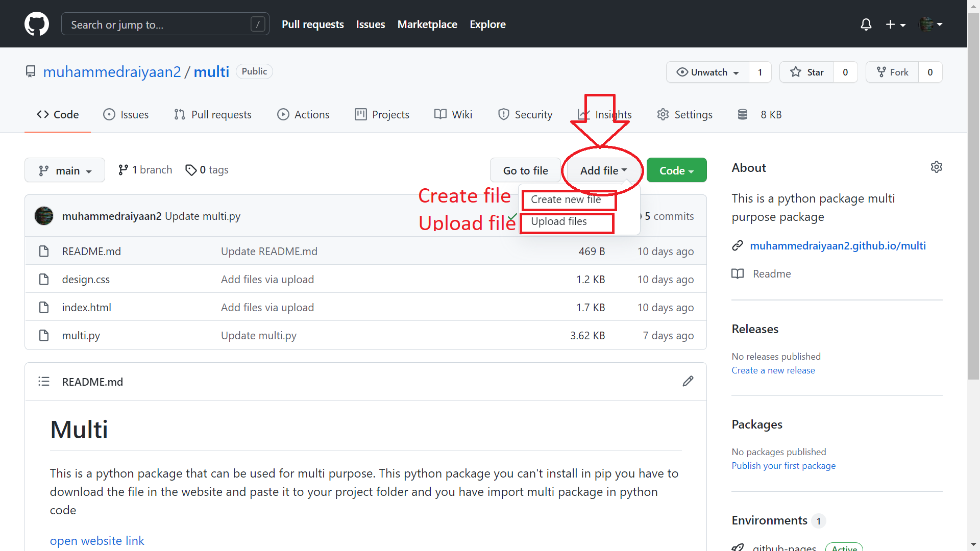Choose Create new file option
Viewport: 980px width, 551px height.
(566, 199)
